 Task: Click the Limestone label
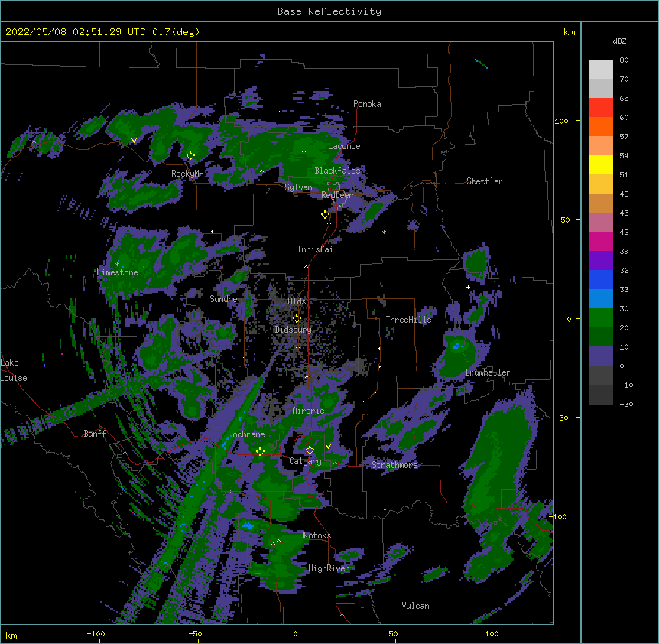[x=117, y=272]
